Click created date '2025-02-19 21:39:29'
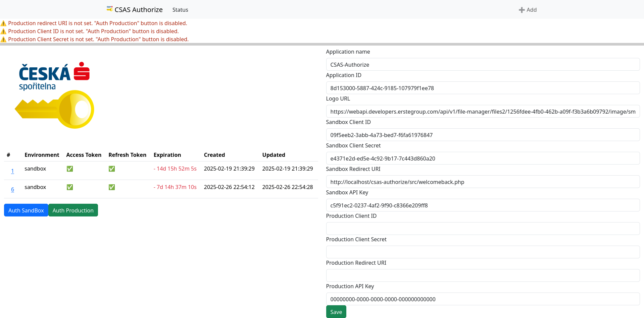 tap(229, 169)
